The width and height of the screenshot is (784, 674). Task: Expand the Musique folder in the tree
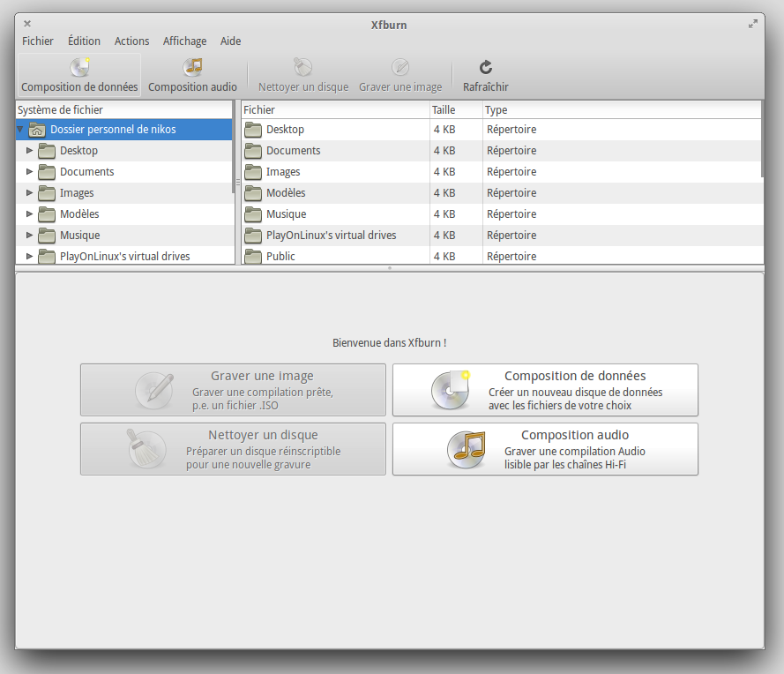pyautogui.click(x=29, y=235)
